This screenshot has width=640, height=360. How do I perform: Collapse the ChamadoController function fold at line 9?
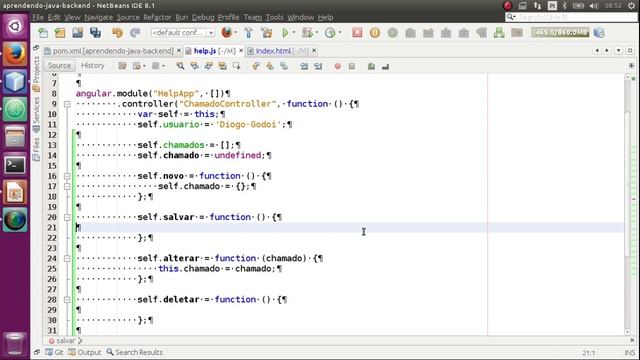67,104
